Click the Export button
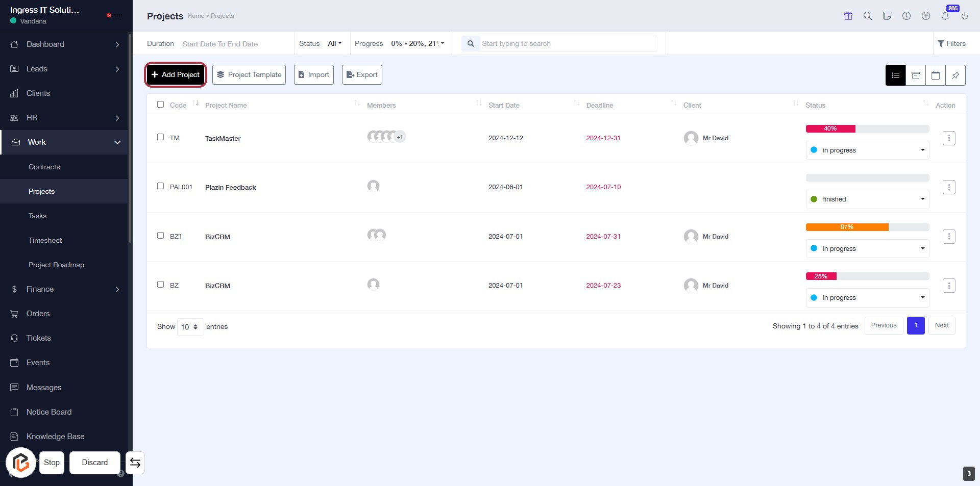Image resolution: width=980 pixels, height=486 pixels. 362,75
